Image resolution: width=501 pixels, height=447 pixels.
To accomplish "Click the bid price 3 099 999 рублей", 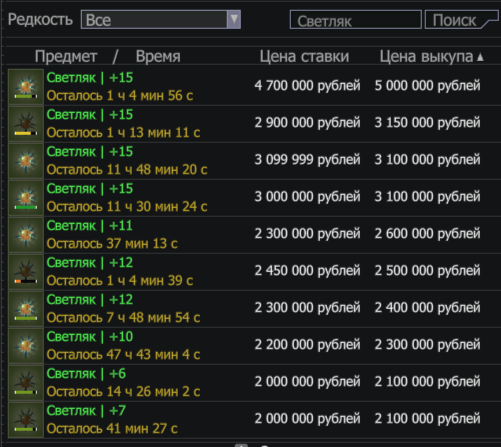I will click(307, 160).
